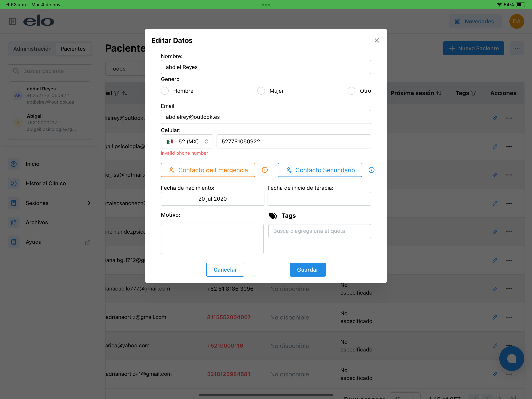Switch to the Pacientes tab
This screenshot has height=399, width=532.
73,49
